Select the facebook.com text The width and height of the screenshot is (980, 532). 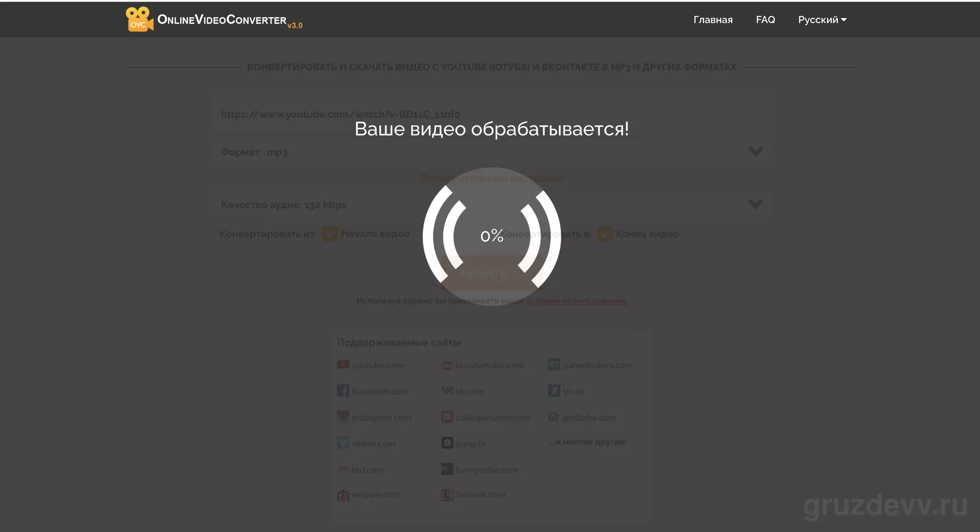pos(380,391)
